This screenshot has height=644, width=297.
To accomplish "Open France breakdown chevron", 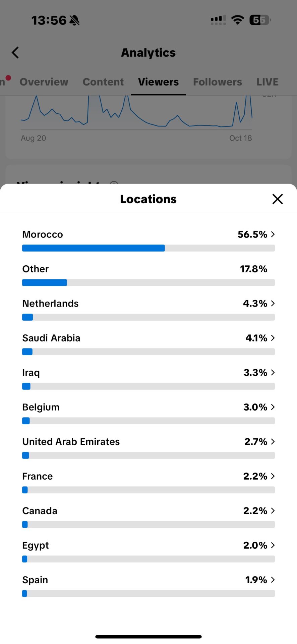I will (273, 476).
